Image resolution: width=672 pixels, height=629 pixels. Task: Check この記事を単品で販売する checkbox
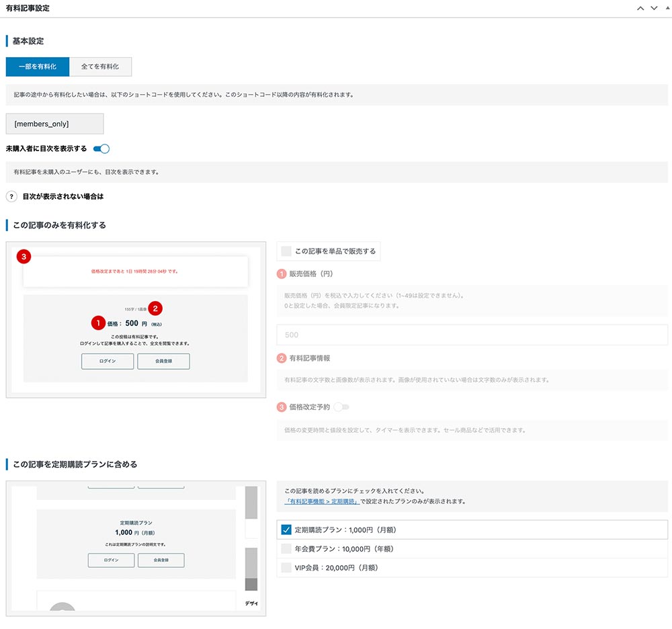tap(287, 251)
